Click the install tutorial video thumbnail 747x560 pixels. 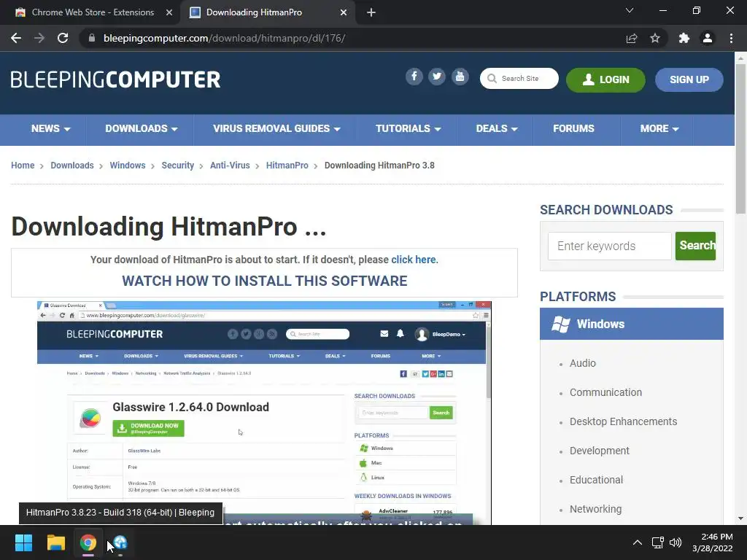[264, 413]
